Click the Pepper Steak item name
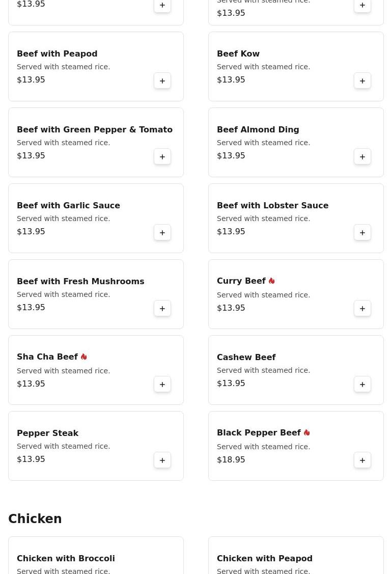This screenshot has width=392, height=574. [x=47, y=433]
